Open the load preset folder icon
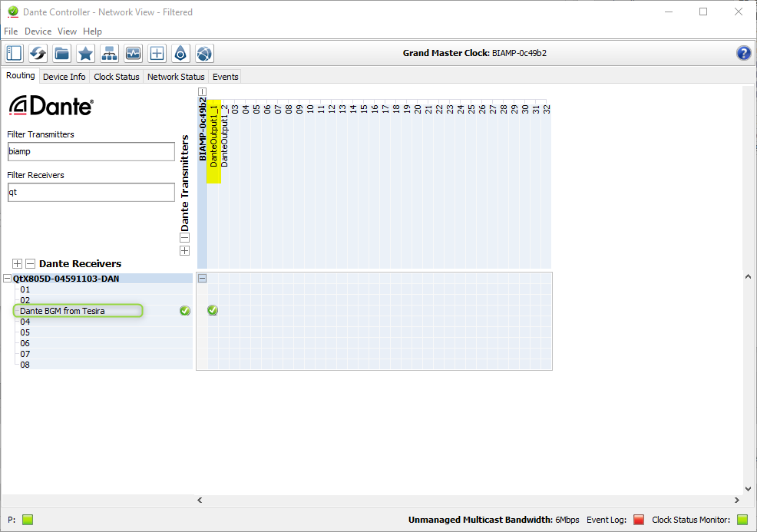The width and height of the screenshot is (757, 532). [x=61, y=53]
